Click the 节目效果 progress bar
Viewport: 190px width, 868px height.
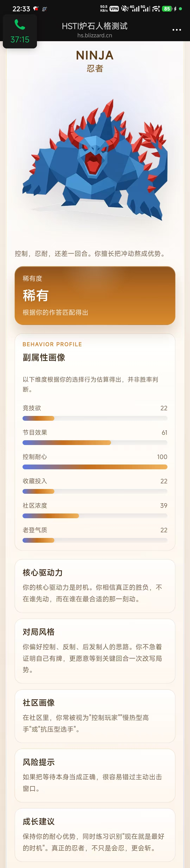click(x=95, y=442)
